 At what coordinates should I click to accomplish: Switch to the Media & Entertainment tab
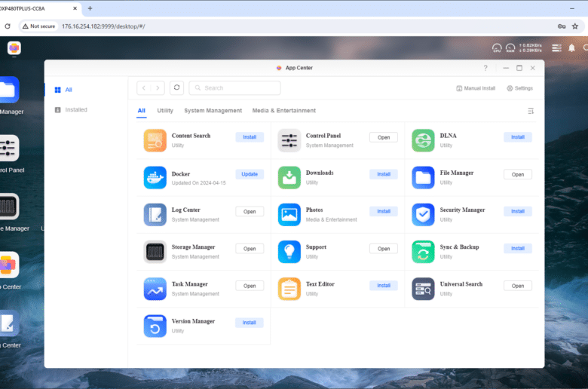coord(284,111)
